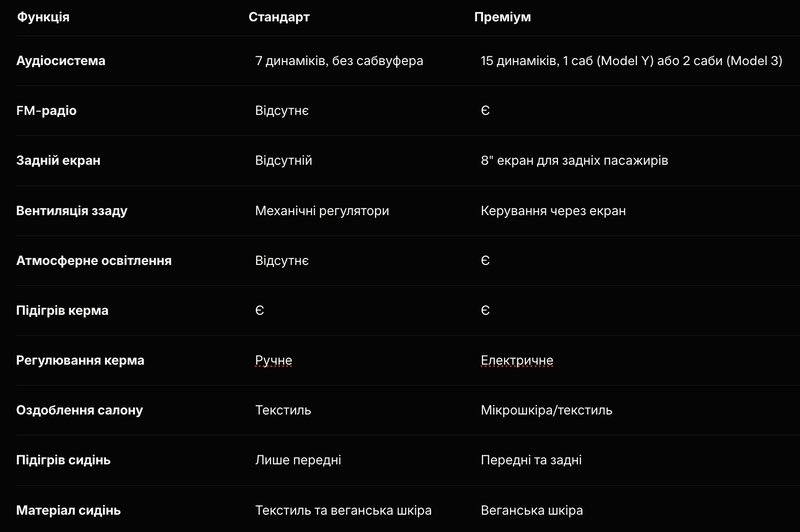Select the "Атмосферне освітлення" row label

tap(94, 261)
